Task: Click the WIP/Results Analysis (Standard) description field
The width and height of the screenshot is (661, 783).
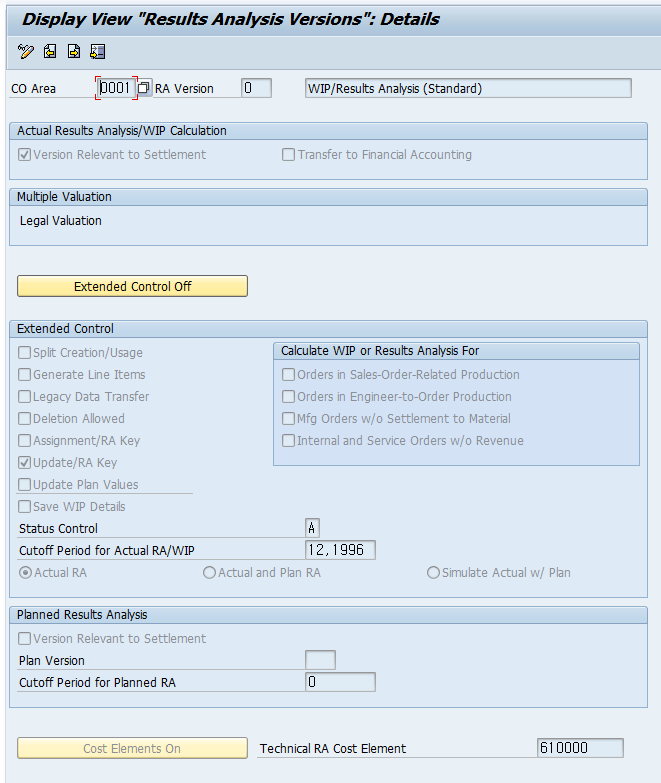Action: (468, 88)
